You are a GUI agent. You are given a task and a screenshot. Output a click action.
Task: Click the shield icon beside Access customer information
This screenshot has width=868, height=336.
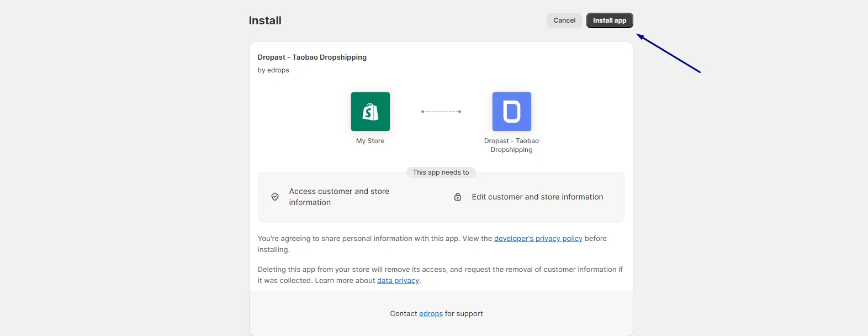coord(275,197)
